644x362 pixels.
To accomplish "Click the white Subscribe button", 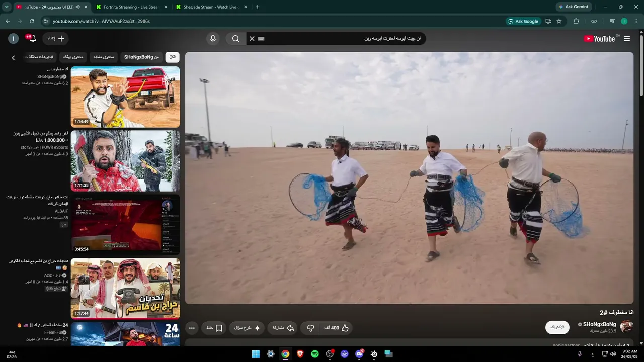I will (x=557, y=327).
